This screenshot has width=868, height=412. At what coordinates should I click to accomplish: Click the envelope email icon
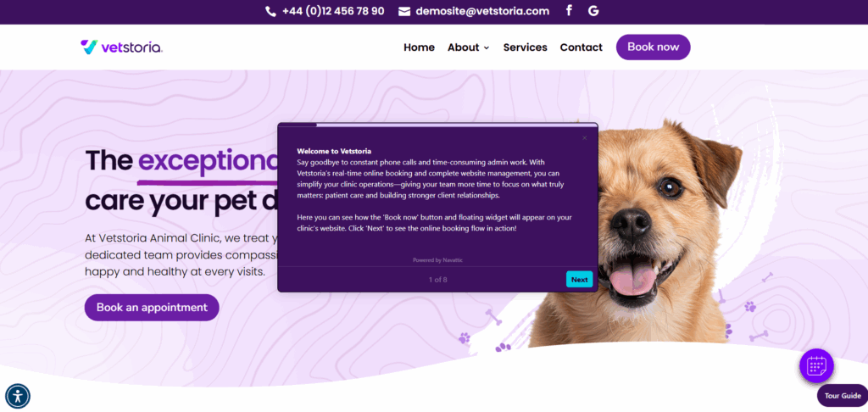[x=404, y=11]
